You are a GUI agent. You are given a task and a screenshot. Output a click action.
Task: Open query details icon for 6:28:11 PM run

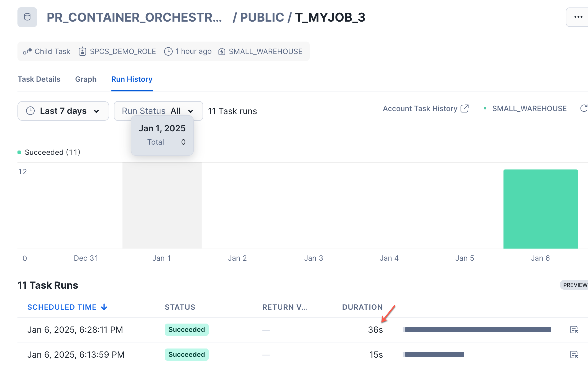(574, 330)
